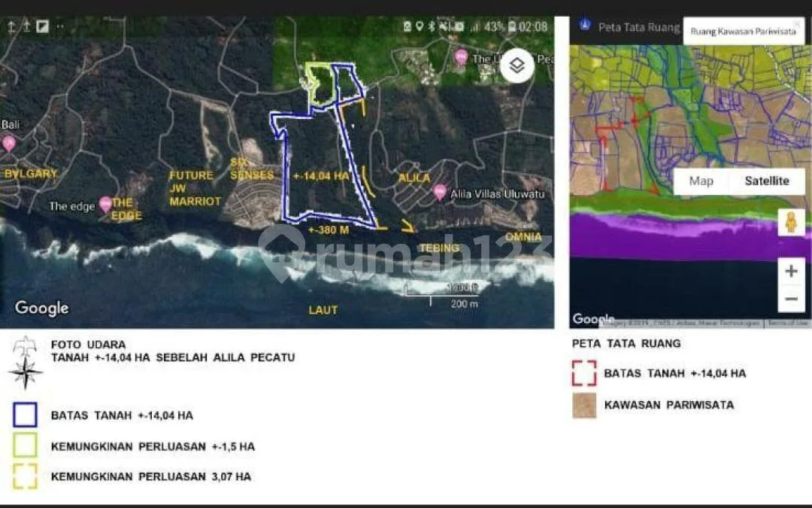Click the pink pin beside The edge
Image resolution: width=812 pixels, height=508 pixels.
tap(105, 204)
